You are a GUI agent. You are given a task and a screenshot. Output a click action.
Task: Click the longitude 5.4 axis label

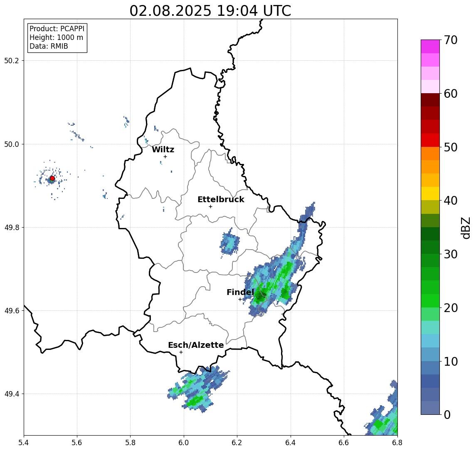(x=24, y=443)
